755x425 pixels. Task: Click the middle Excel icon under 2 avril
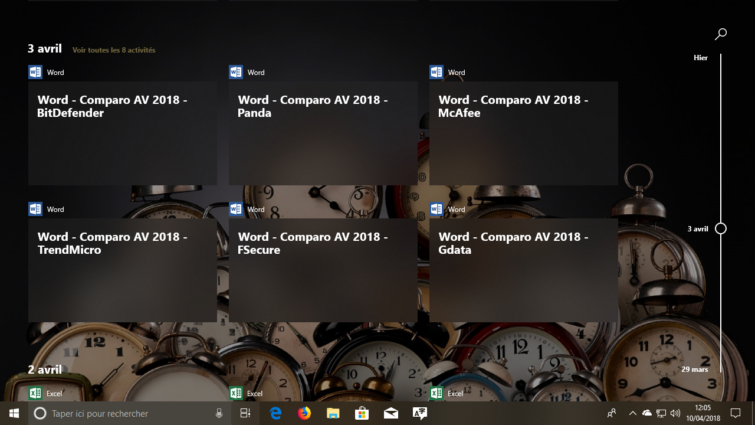pyautogui.click(x=236, y=393)
